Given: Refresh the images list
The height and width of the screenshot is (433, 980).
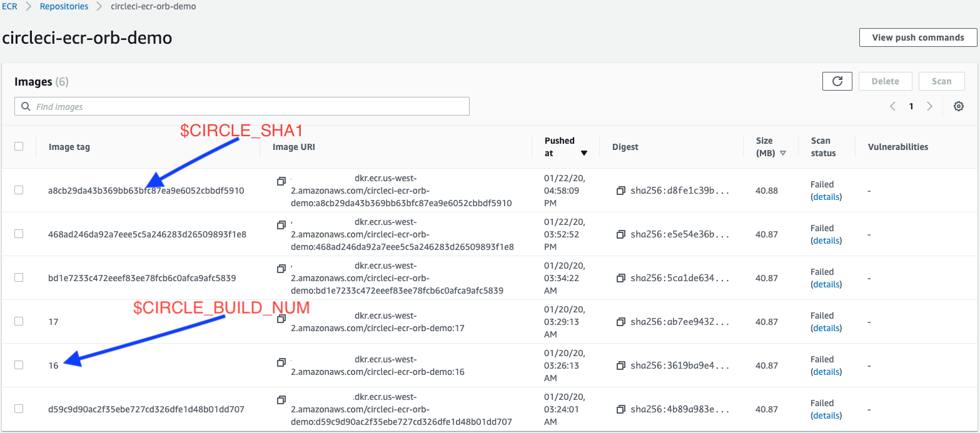Looking at the screenshot, I should point(837,81).
